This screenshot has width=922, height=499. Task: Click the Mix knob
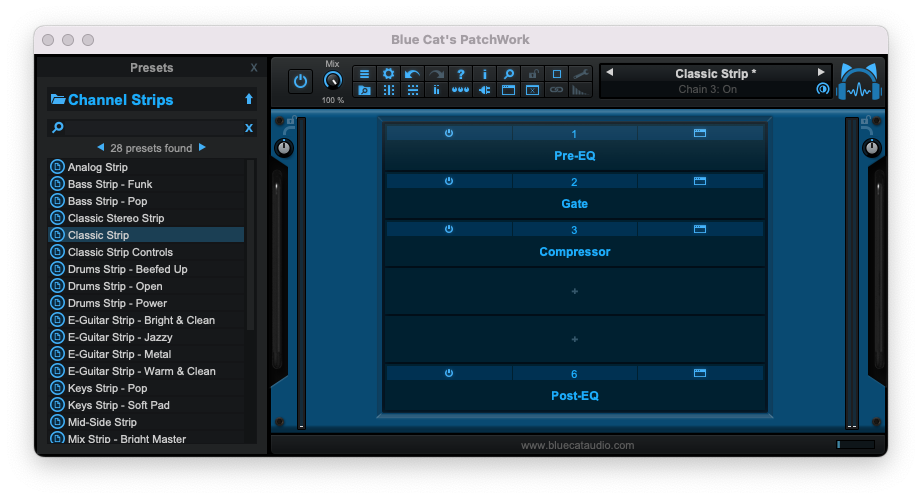(332, 82)
